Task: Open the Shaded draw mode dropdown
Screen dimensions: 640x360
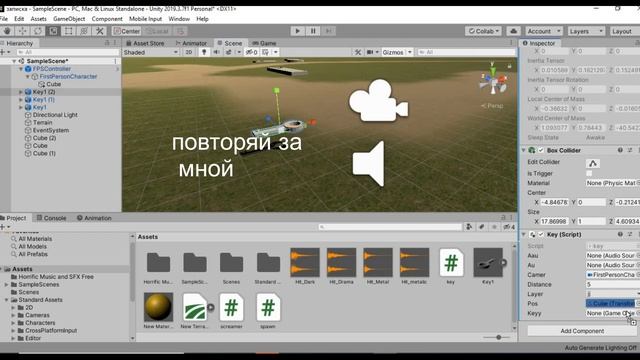Action: [150, 52]
